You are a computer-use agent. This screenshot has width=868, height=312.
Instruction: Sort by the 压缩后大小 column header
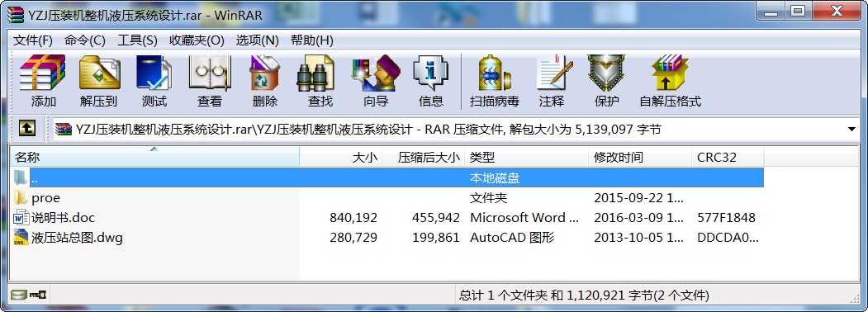(424, 157)
